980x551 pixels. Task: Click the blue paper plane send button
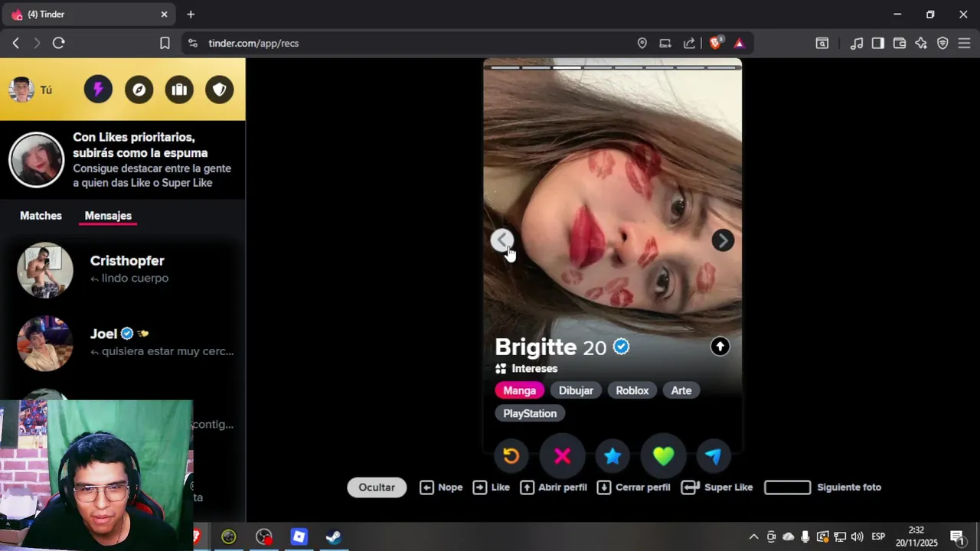tap(714, 456)
